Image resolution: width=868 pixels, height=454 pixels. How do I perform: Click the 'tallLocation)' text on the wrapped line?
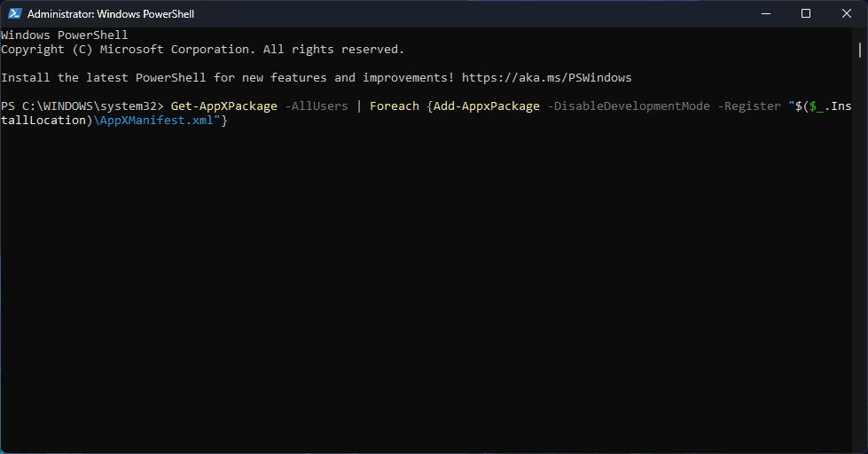point(46,121)
